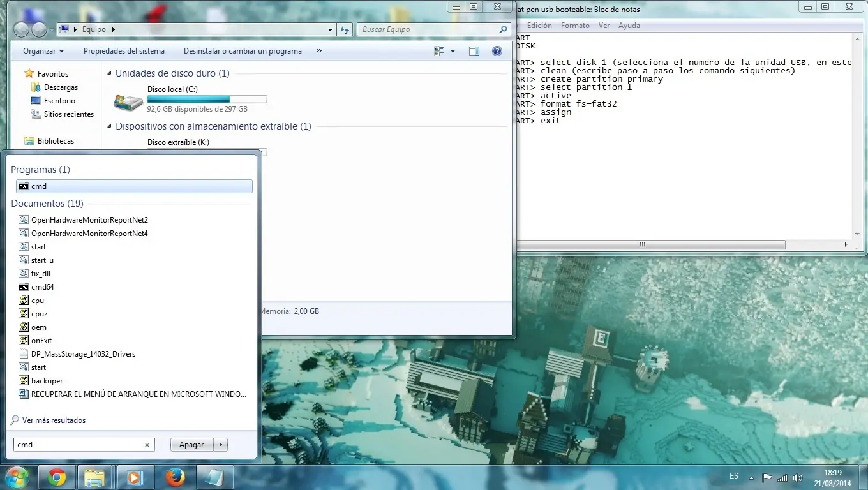Open Notepad Ayuda menu

coord(629,26)
